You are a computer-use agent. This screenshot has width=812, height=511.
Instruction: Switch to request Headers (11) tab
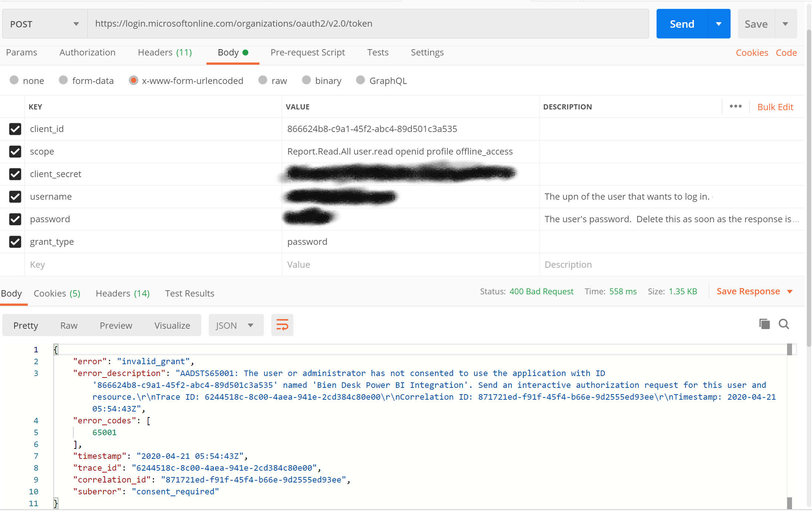(165, 53)
